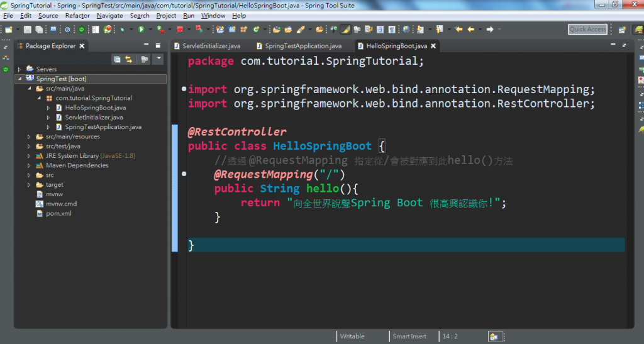Toggle Show Whitespace Characters pilcrow icon

[392, 30]
